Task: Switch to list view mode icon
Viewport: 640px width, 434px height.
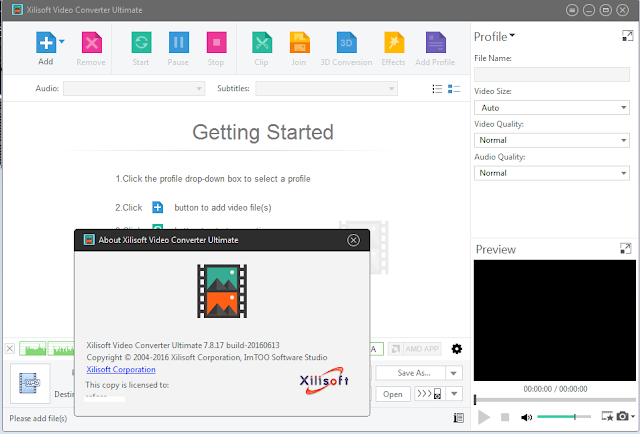Action: point(437,89)
